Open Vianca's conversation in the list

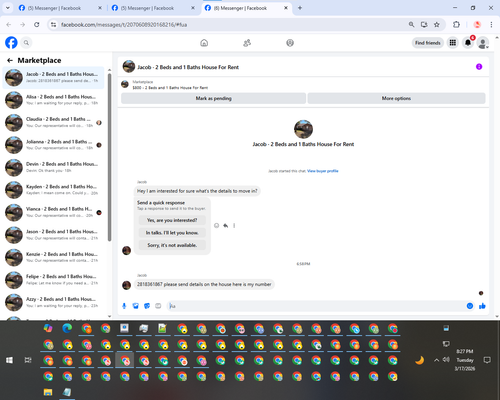[x=53, y=212]
